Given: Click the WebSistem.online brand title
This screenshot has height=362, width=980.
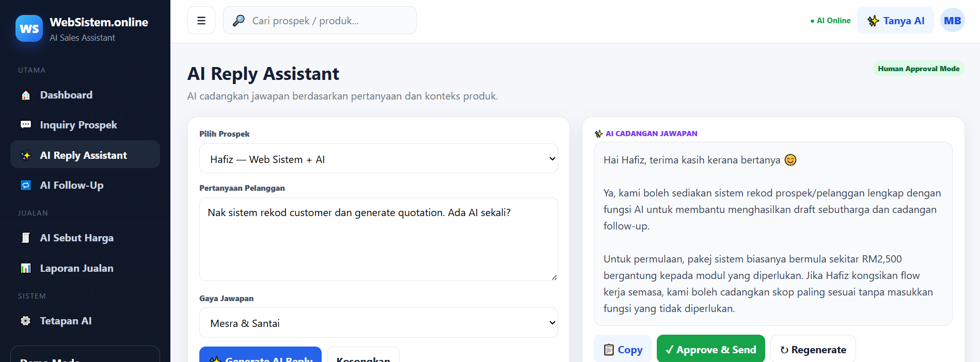Looking at the screenshot, I should pos(99,22).
